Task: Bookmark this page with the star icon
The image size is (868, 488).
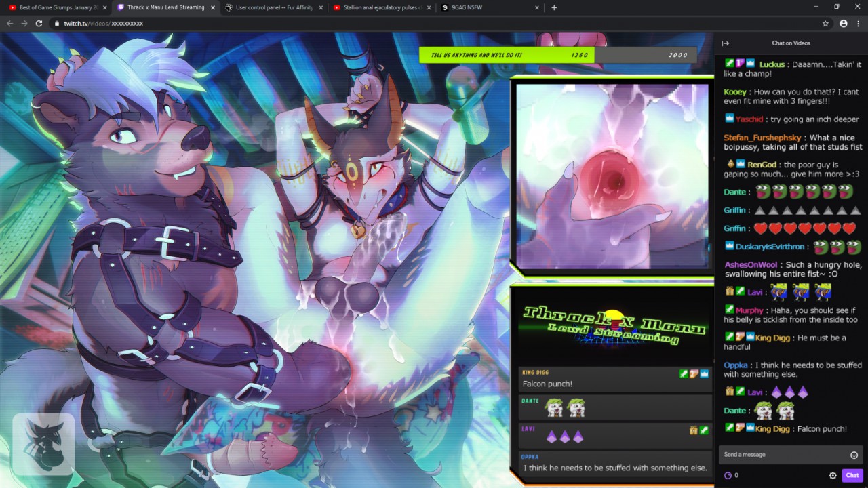Action: coord(825,23)
